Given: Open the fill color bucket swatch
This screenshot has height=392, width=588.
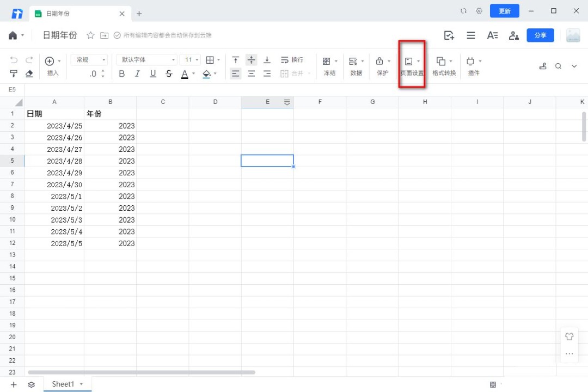Looking at the screenshot, I should coord(206,73).
